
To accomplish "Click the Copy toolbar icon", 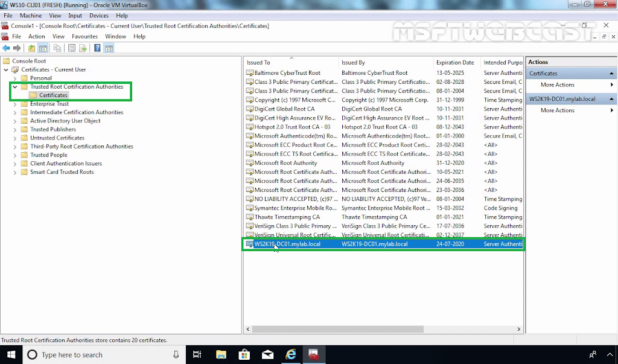I will [x=57, y=48].
